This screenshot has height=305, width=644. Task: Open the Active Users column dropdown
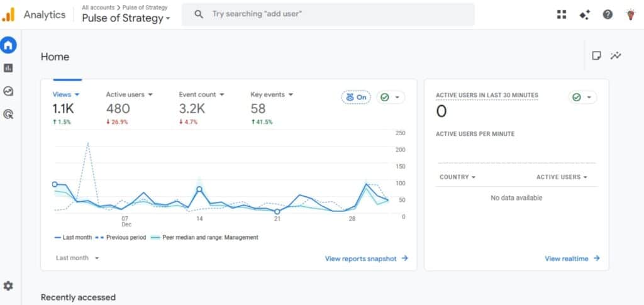pos(562,177)
